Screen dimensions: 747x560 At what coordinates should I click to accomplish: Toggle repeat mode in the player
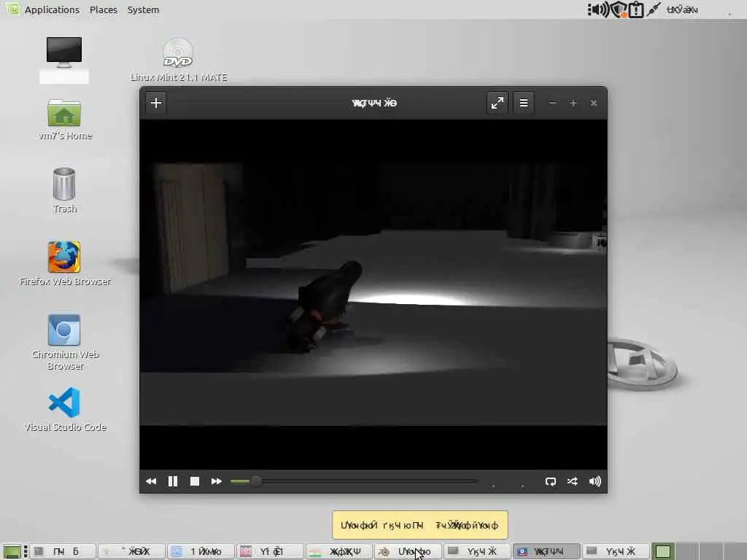click(551, 481)
